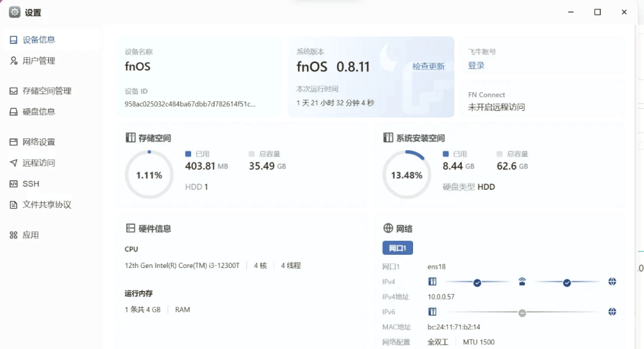Click the 1 条共 4 GB memory text
This screenshot has width=644, height=349.
point(142,309)
